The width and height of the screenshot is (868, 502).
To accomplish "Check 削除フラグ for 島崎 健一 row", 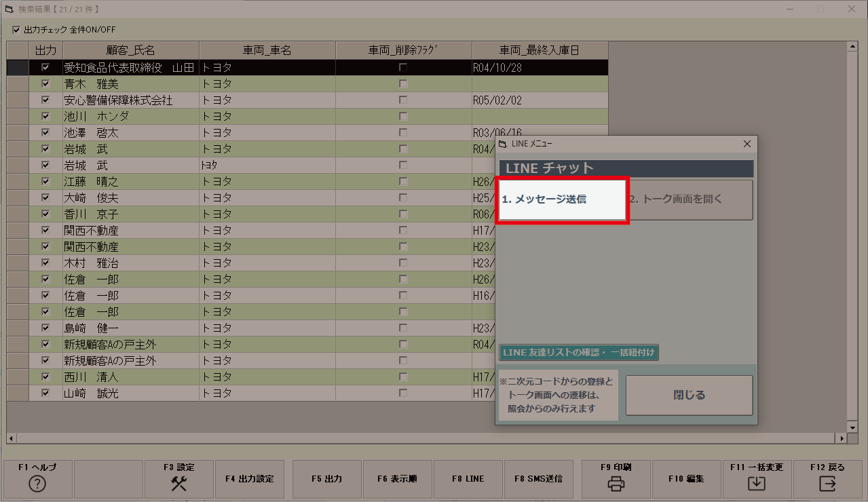I will click(403, 328).
